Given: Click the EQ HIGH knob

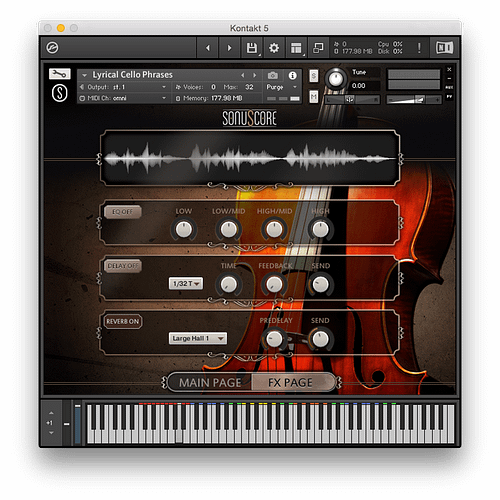Looking at the screenshot, I should (x=320, y=229).
